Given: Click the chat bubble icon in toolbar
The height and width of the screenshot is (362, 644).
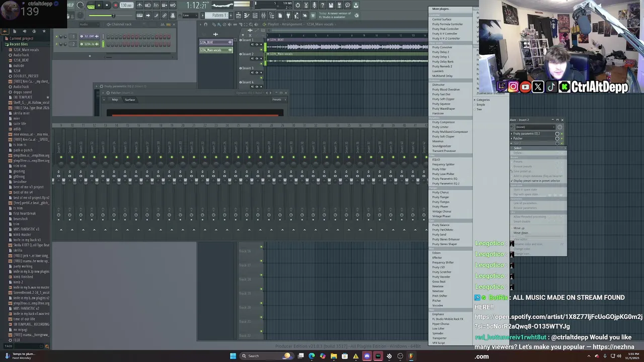Looking at the screenshot, I should (x=347, y=6).
